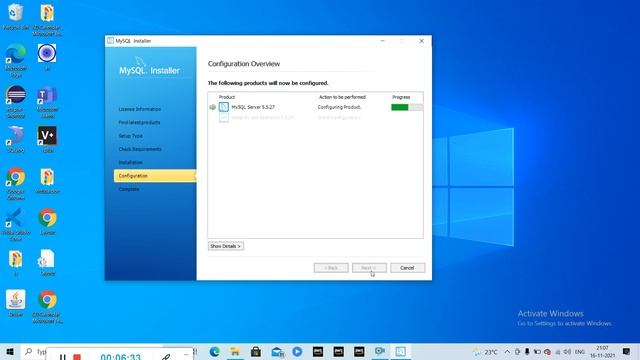Click the MySQL Installer dolphin logo
The height and width of the screenshot is (360, 640).
[141, 62]
